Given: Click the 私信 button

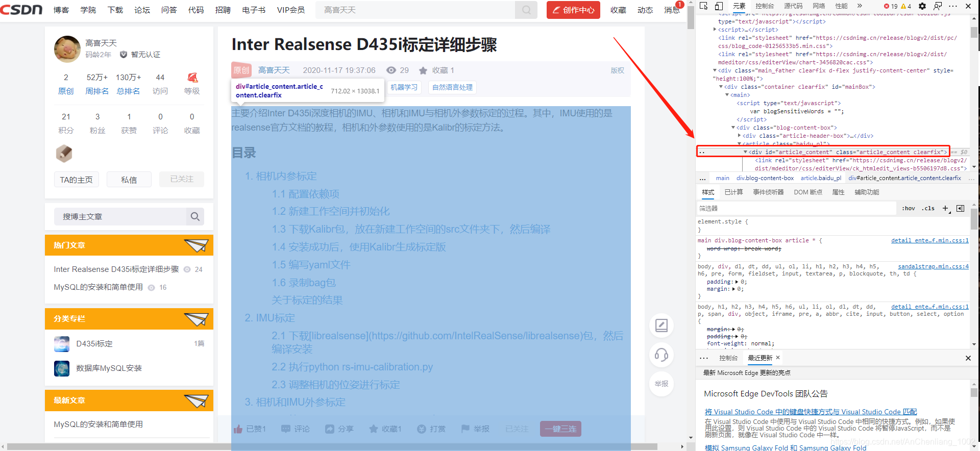Looking at the screenshot, I should coord(129,180).
